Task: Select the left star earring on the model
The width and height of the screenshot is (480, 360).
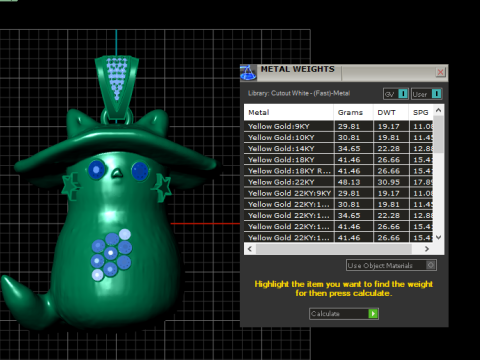Action: click(x=71, y=187)
